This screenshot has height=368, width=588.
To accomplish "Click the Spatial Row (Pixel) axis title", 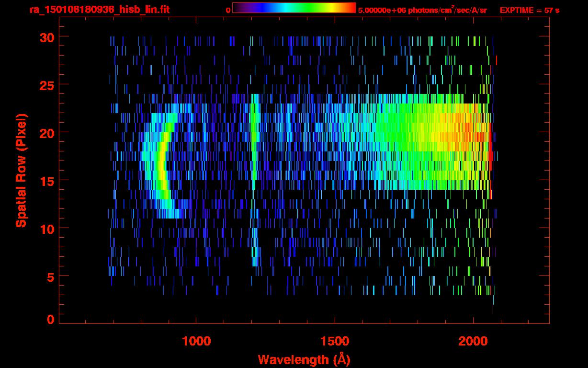I will click(21, 170).
